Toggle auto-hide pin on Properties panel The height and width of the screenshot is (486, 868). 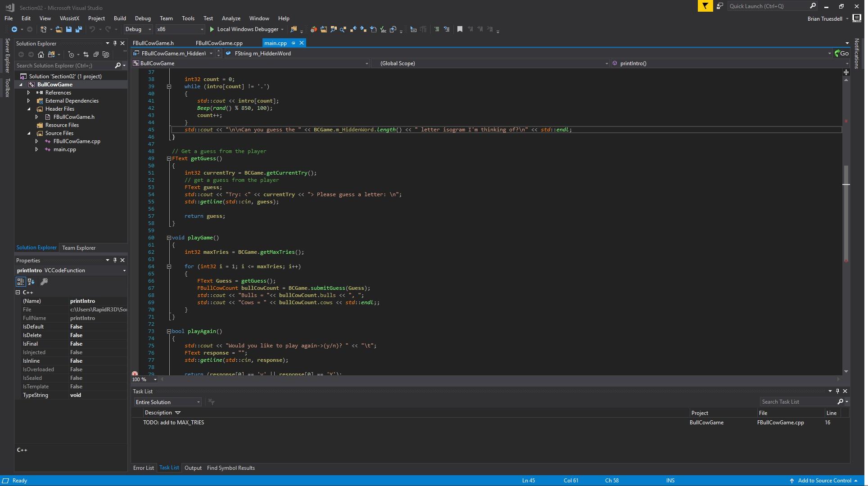tap(115, 260)
